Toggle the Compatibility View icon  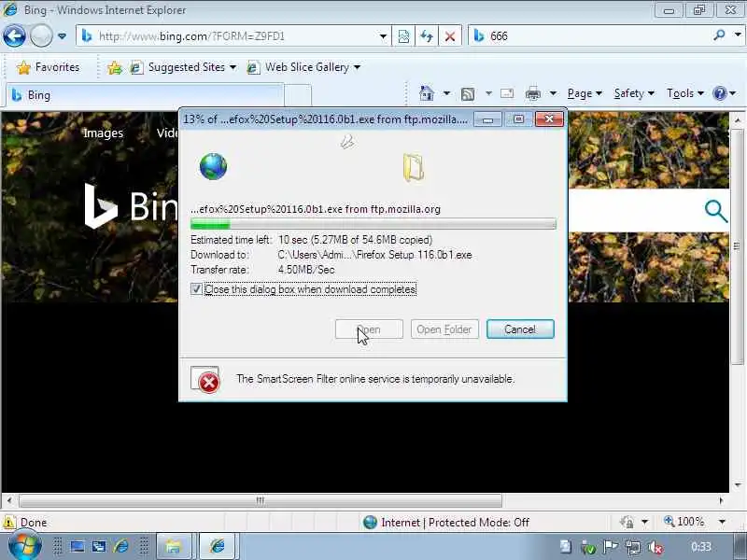[x=403, y=36]
